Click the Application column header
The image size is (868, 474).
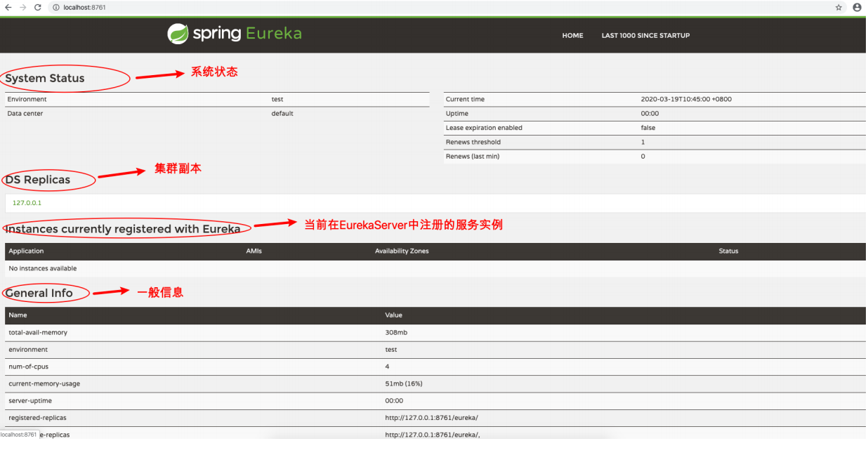[x=26, y=251]
